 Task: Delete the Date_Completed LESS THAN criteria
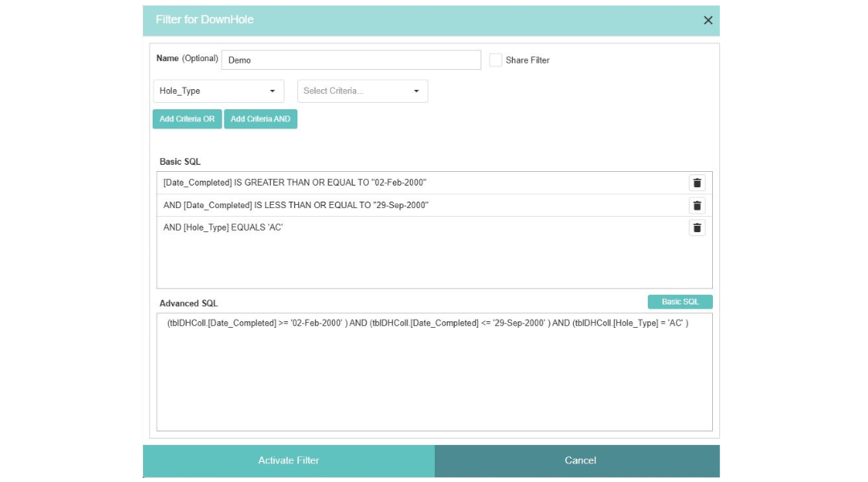(696, 205)
